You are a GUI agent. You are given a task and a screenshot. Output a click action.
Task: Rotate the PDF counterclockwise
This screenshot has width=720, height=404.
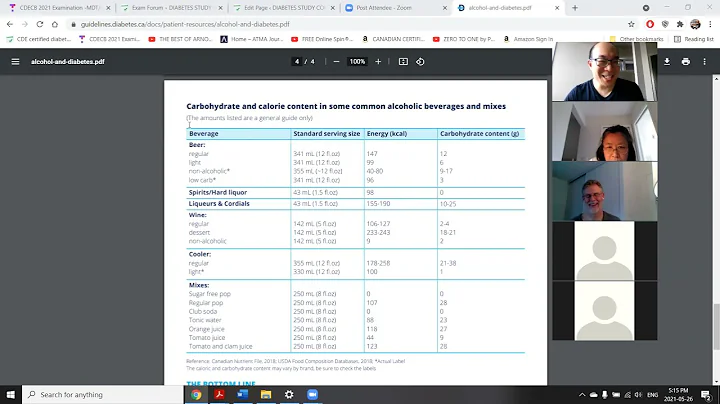click(420, 62)
